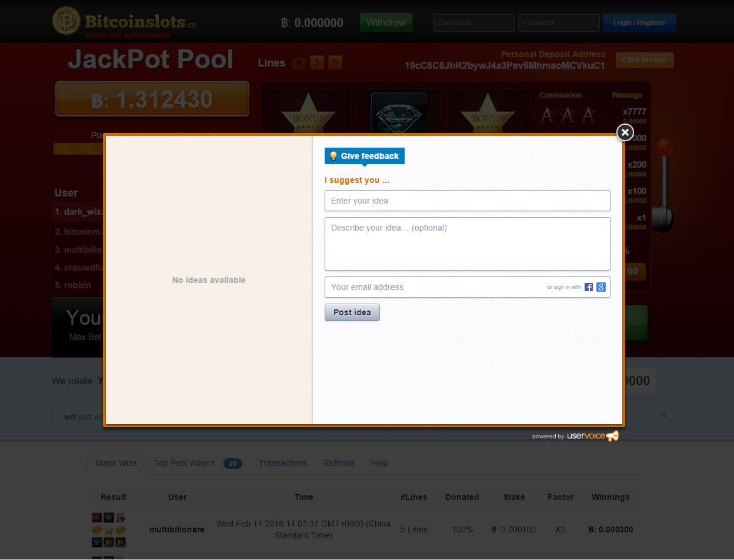Open the Major Wins tab
This screenshot has height=560, width=734.
coord(116,463)
